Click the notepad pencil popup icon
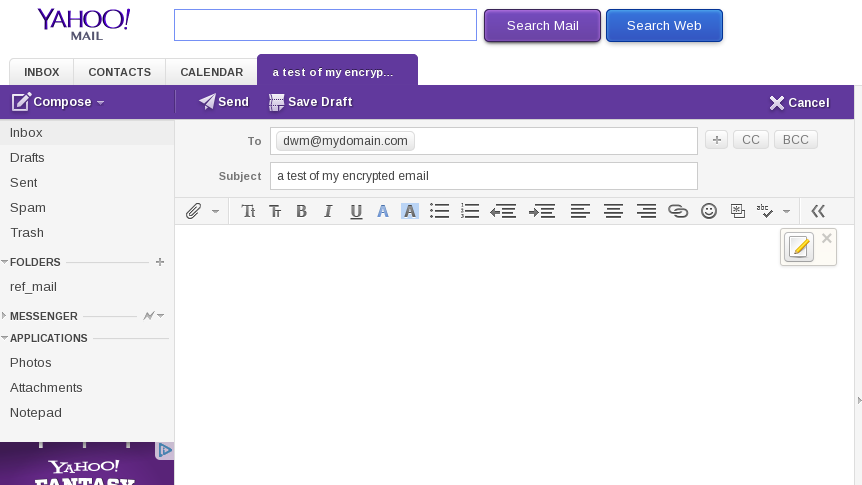Image resolution: width=862 pixels, height=485 pixels. [x=799, y=247]
